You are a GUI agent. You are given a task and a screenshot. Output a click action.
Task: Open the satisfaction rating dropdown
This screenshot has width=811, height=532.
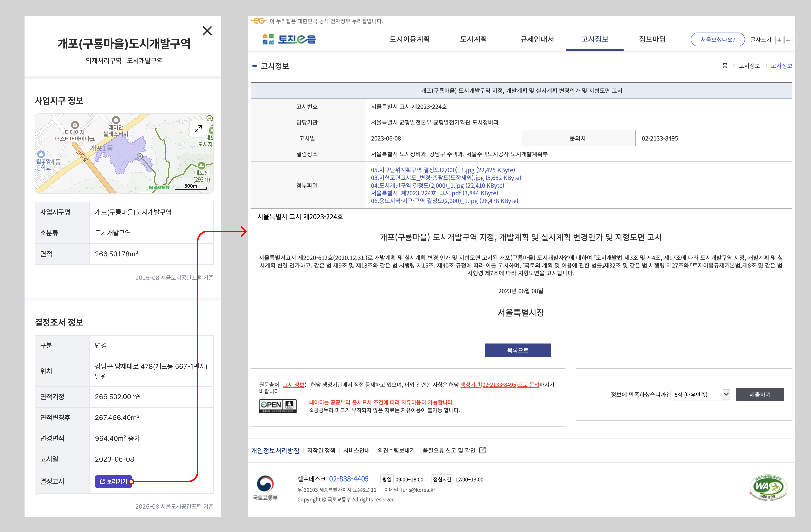(x=700, y=394)
